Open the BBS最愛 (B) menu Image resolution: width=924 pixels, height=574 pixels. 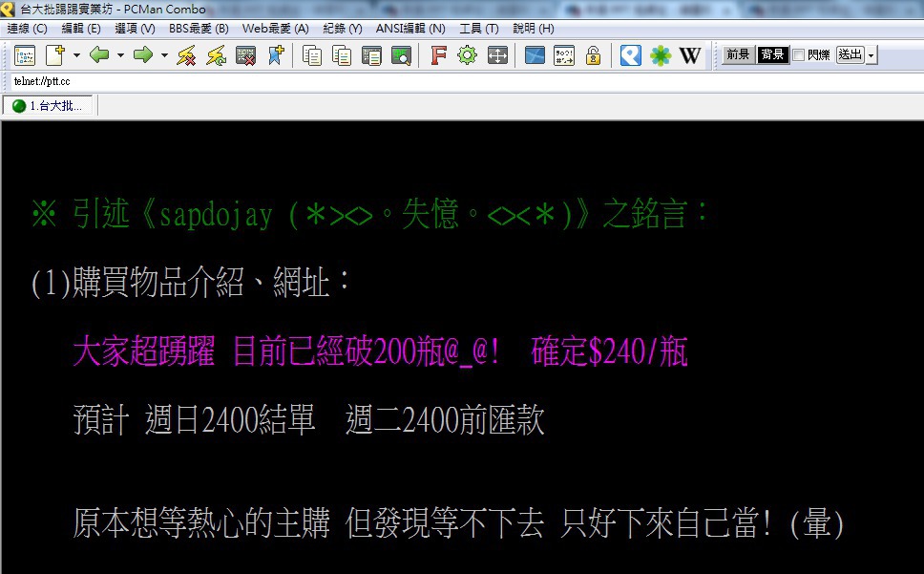tap(199, 29)
